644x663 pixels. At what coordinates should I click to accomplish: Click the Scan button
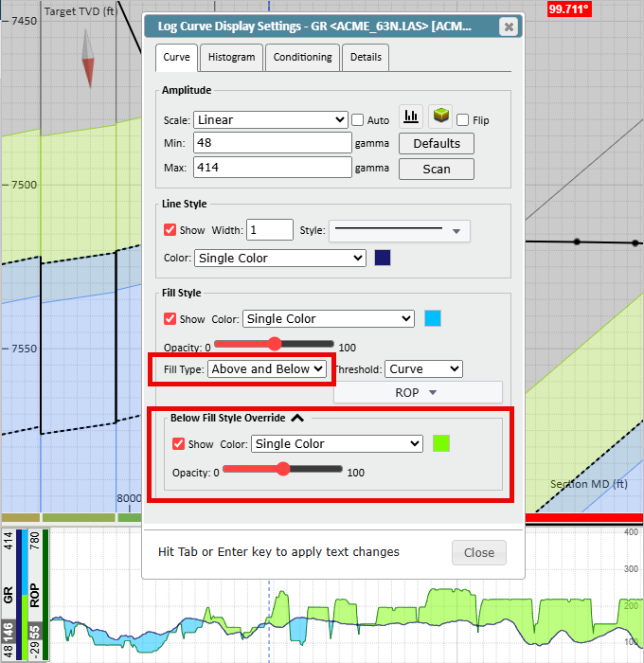pyautogui.click(x=437, y=170)
